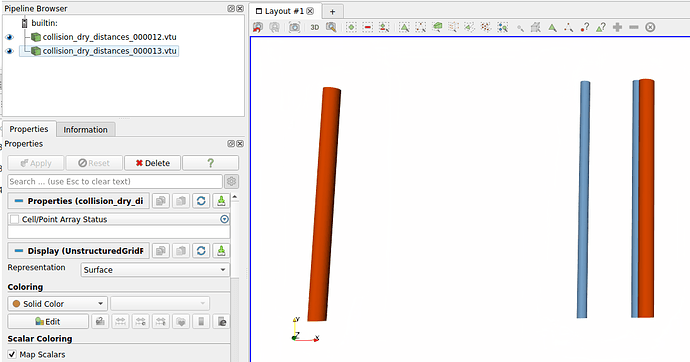The image size is (690, 362).
Task: Select collision_dry_distances_000012.vtu in pipeline
Action: [x=109, y=37]
